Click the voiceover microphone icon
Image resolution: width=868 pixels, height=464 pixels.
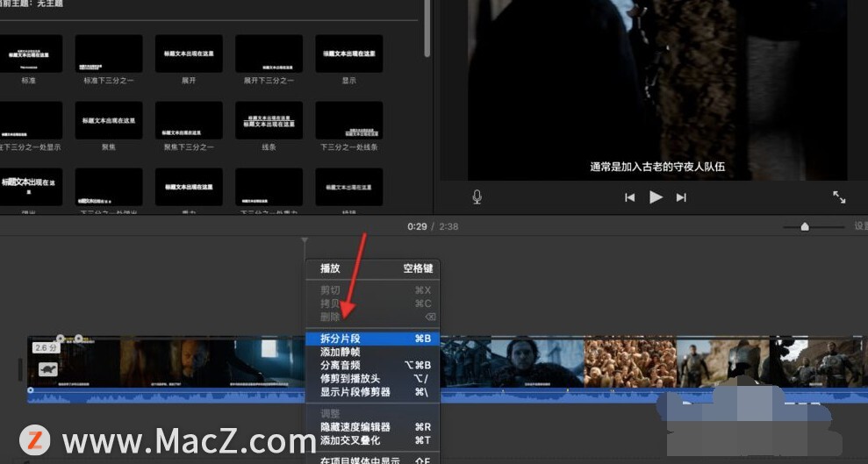click(477, 196)
